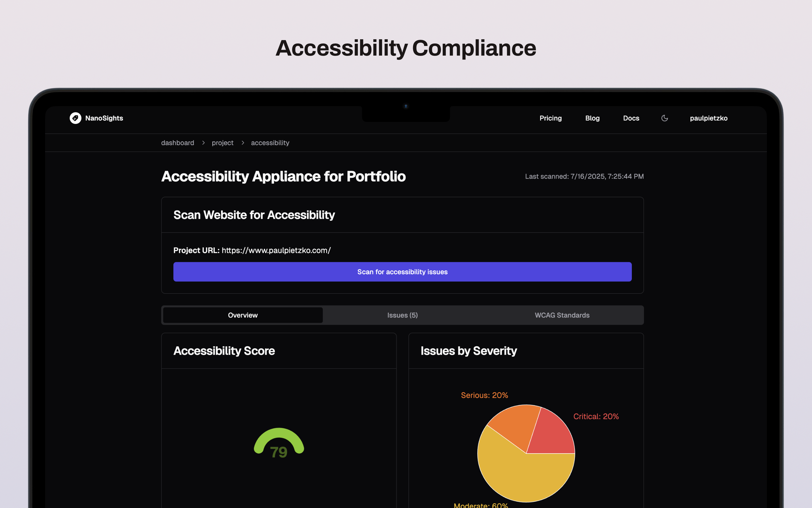
Task: Go to project breadcrumb
Action: click(x=222, y=143)
